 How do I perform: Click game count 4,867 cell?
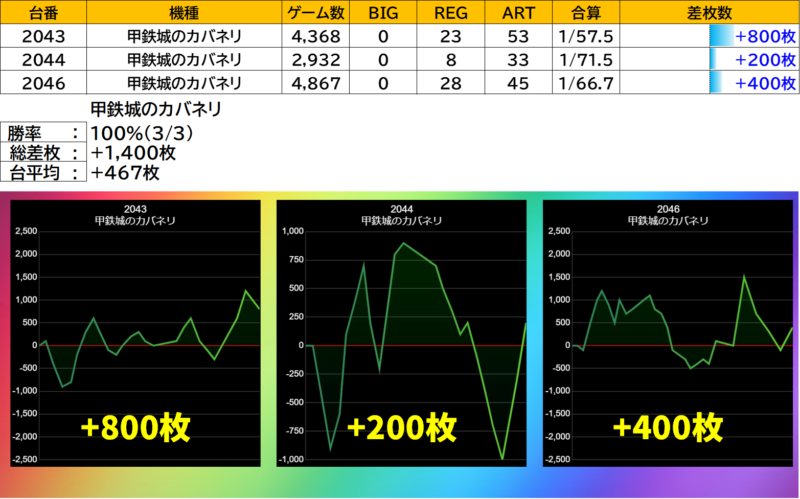point(315,83)
